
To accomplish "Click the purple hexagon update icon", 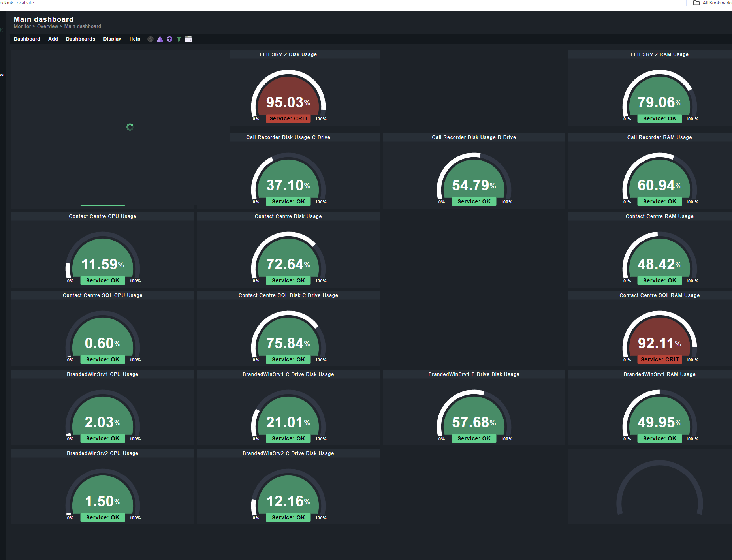I will point(169,39).
